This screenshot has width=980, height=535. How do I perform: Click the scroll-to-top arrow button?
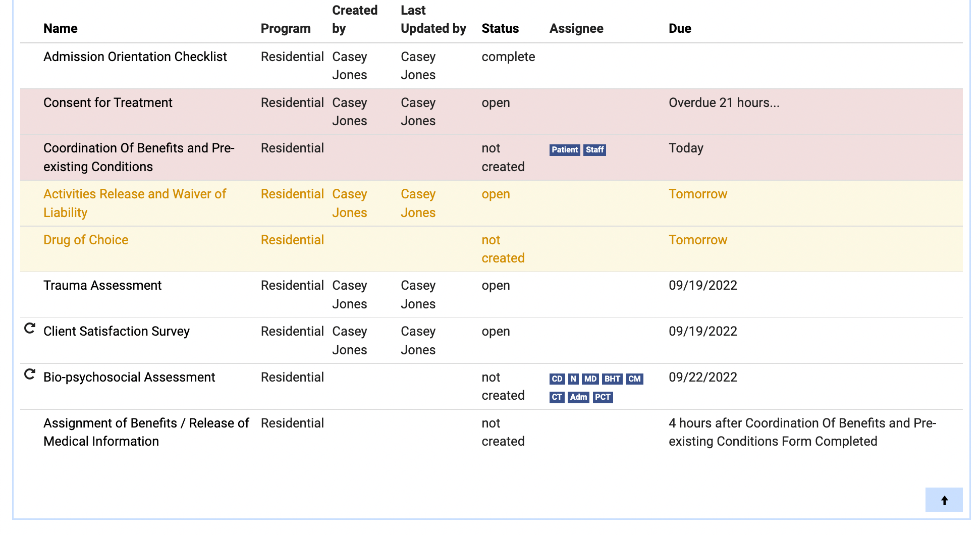944,500
